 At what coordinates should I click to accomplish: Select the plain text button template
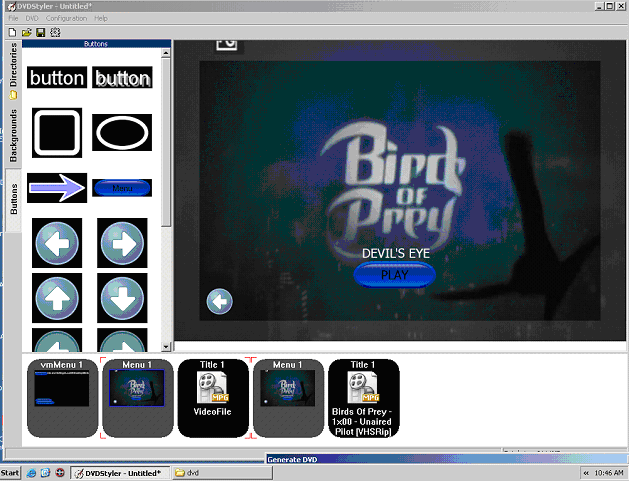click(x=57, y=77)
